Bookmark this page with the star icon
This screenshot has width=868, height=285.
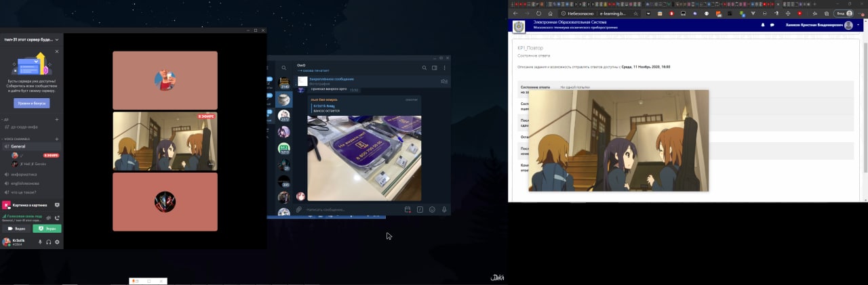(635, 13)
